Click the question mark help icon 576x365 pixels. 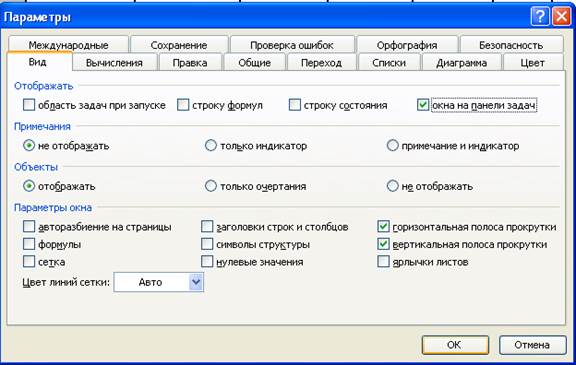click(540, 17)
